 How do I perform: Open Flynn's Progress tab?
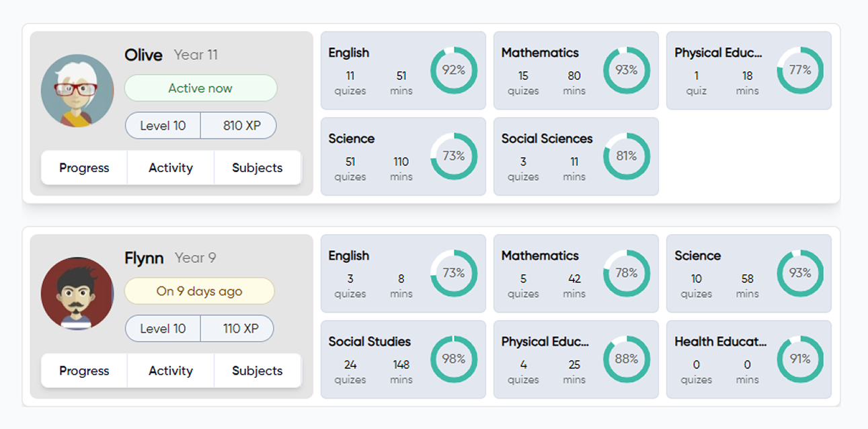click(x=84, y=371)
